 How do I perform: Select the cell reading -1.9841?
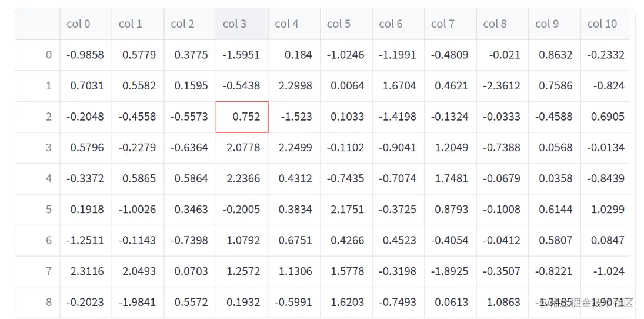click(x=138, y=303)
